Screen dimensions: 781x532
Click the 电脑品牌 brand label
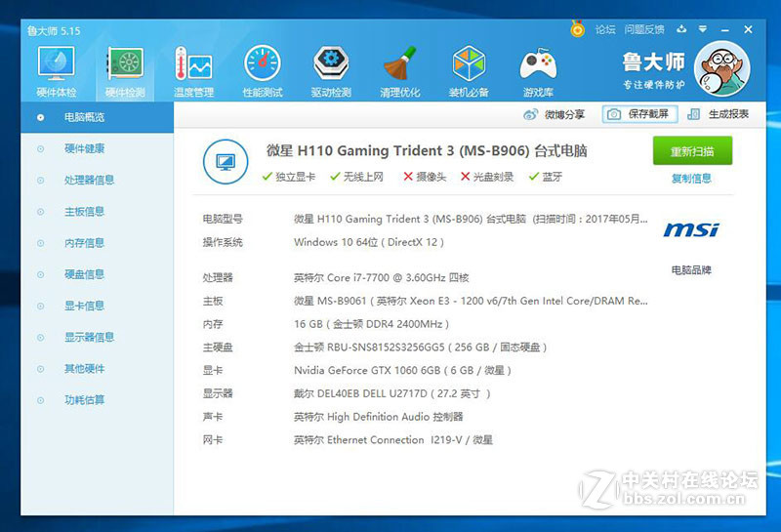(x=691, y=270)
